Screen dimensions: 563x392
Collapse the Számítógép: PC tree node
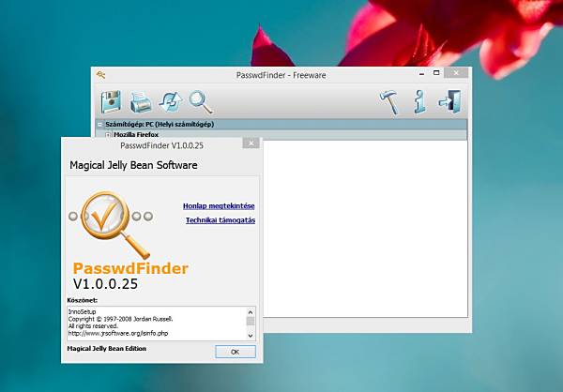point(99,125)
